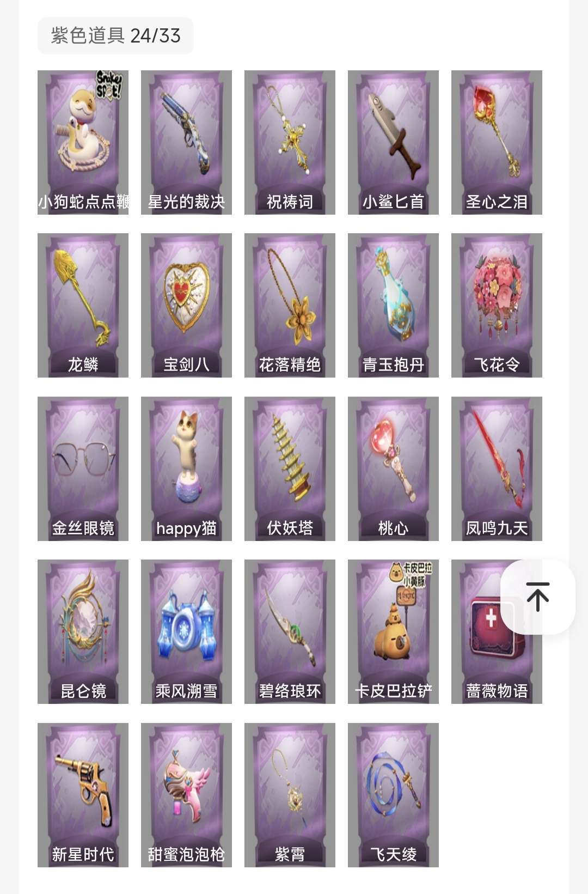Choose the 新星时代 revolver item
The height and width of the screenshot is (894, 588).
[83, 795]
